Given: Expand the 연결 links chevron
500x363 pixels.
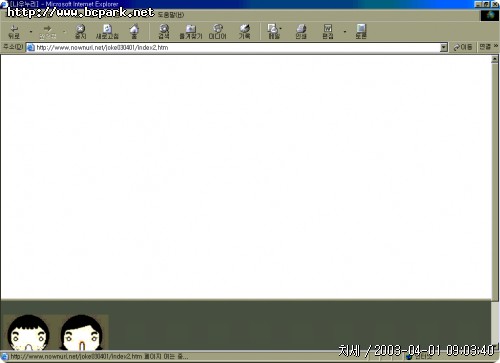Looking at the screenshot, I should 496,46.
